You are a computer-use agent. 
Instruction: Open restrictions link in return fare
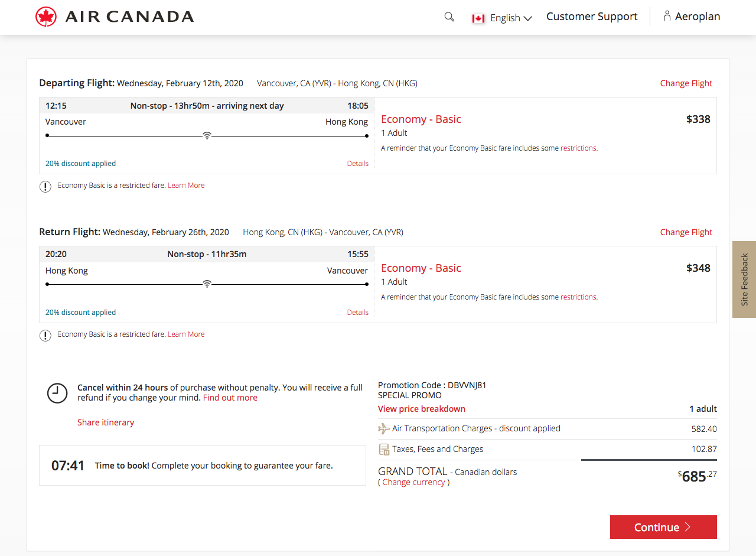[578, 297]
